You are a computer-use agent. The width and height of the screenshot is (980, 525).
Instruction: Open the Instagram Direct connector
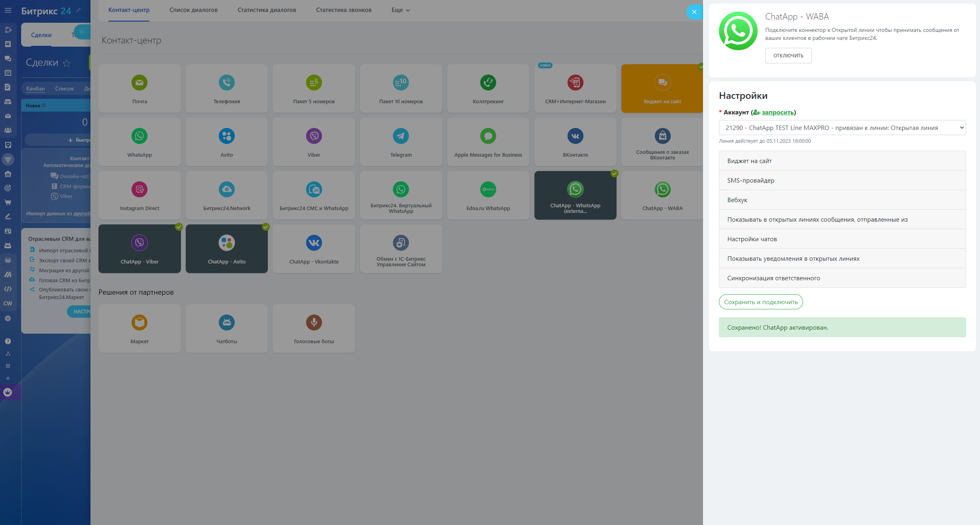point(139,195)
